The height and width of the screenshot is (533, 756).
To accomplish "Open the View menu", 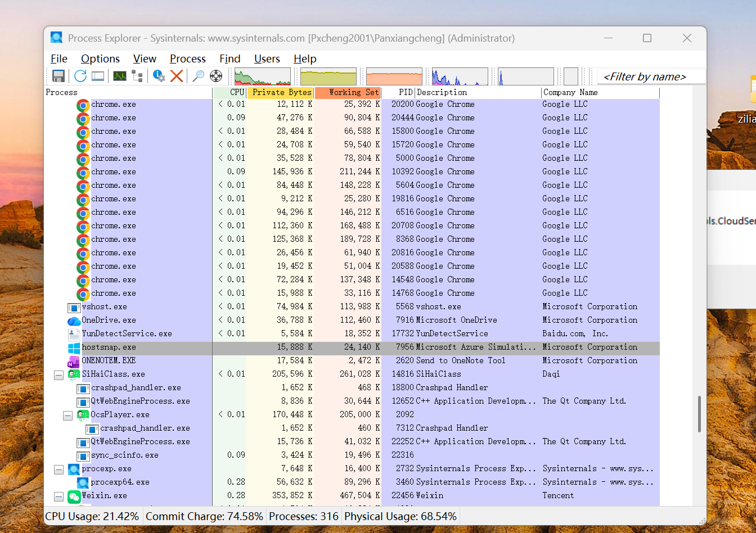I will [145, 59].
